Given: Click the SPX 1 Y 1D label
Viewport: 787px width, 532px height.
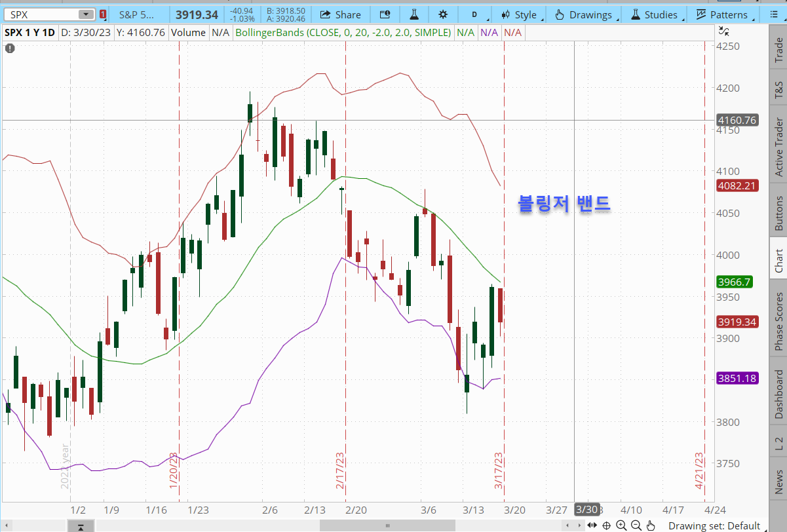Looking at the screenshot, I should pos(31,32).
